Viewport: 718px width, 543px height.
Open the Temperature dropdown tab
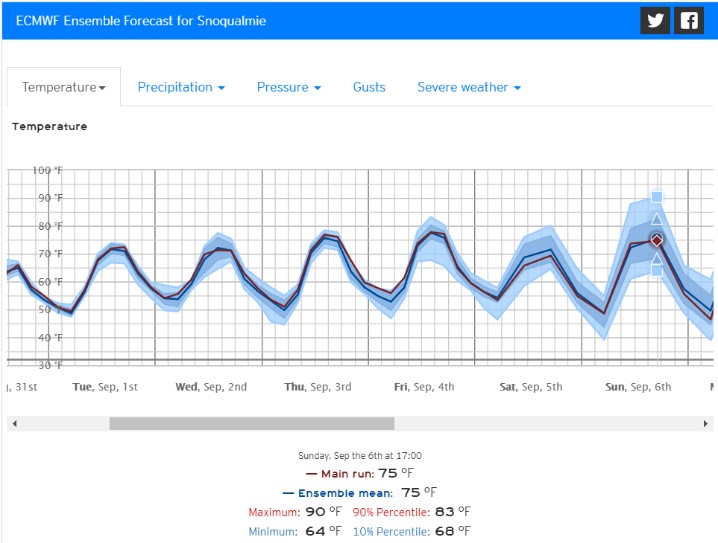(64, 87)
